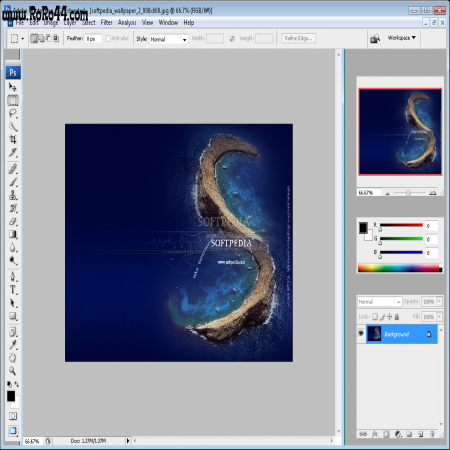Reset default foreground and background colors
The width and height of the screenshot is (450, 450).
(x=9, y=384)
